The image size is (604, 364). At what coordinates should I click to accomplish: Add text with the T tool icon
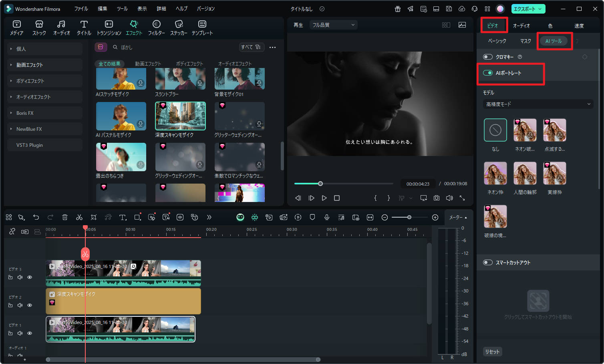click(x=123, y=217)
